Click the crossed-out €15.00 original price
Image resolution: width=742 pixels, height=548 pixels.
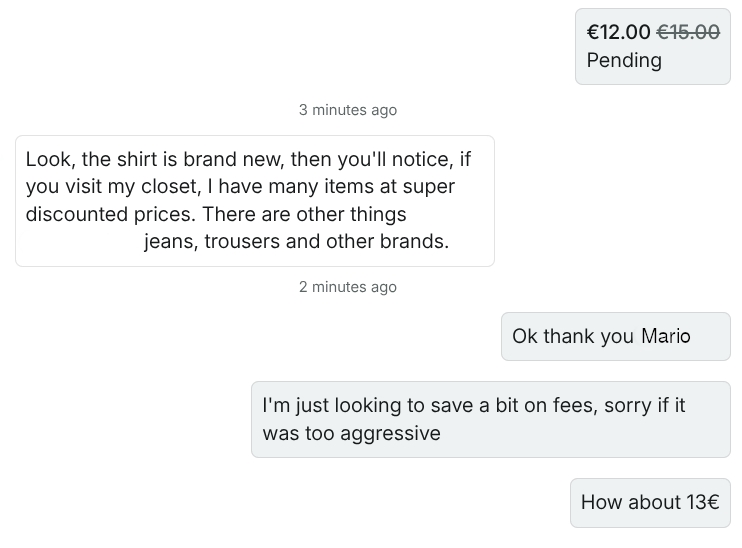click(687, 32)
